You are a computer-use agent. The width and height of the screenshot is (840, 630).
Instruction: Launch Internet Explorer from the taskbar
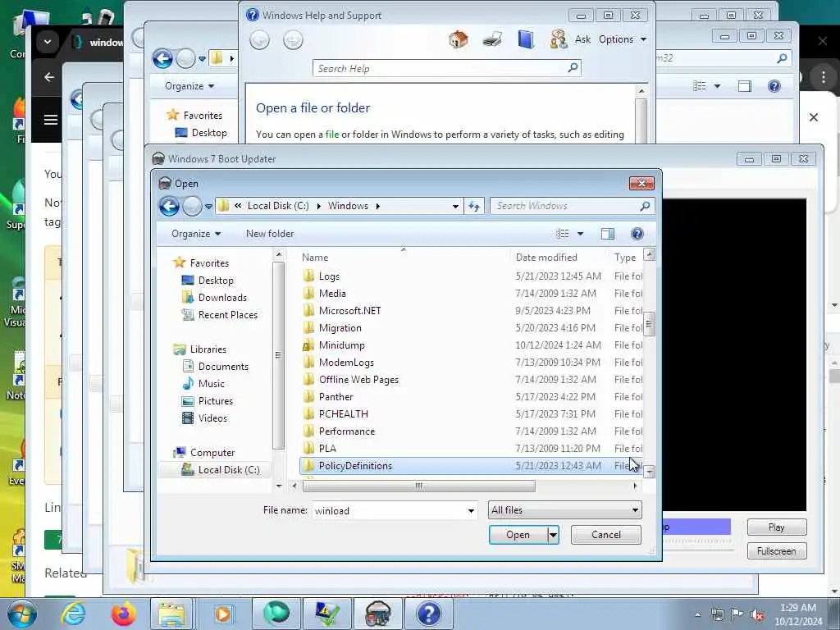73,614
